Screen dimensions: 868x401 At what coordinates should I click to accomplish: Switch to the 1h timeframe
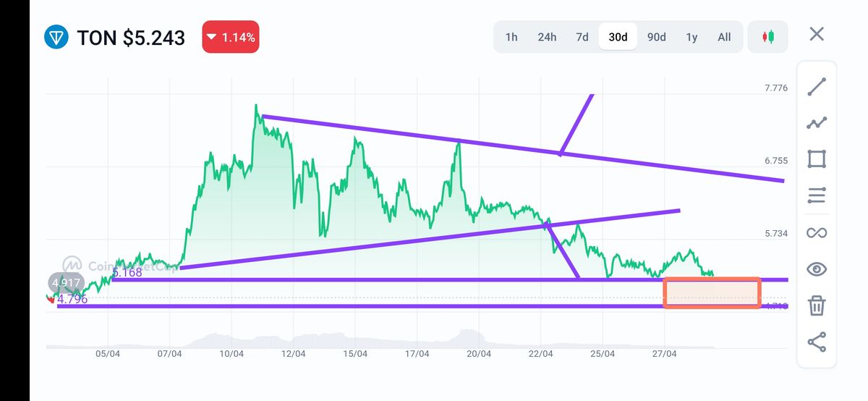coord(511,37)
